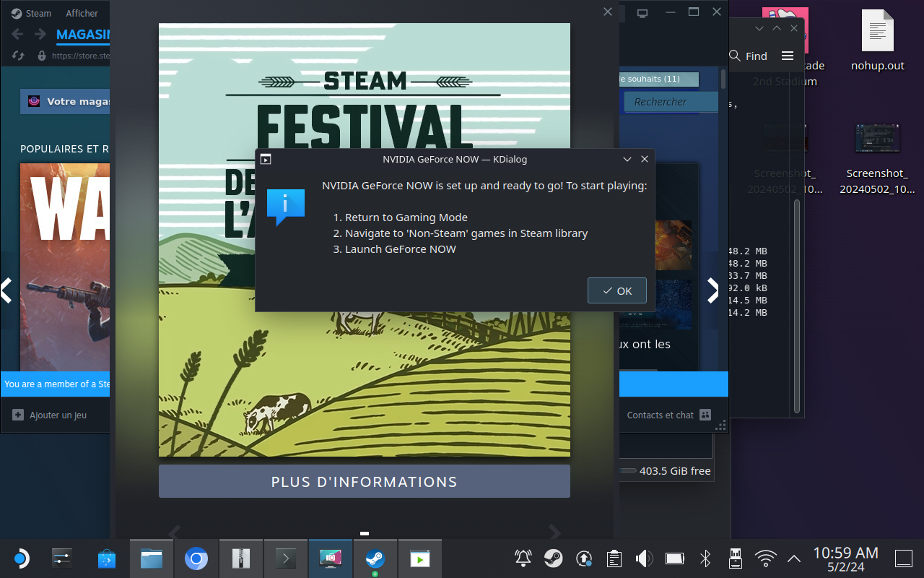The width and height of the screenshot is (924, 578).
Task: Click the lock icon beside store URL
Action: coord(41,56)
